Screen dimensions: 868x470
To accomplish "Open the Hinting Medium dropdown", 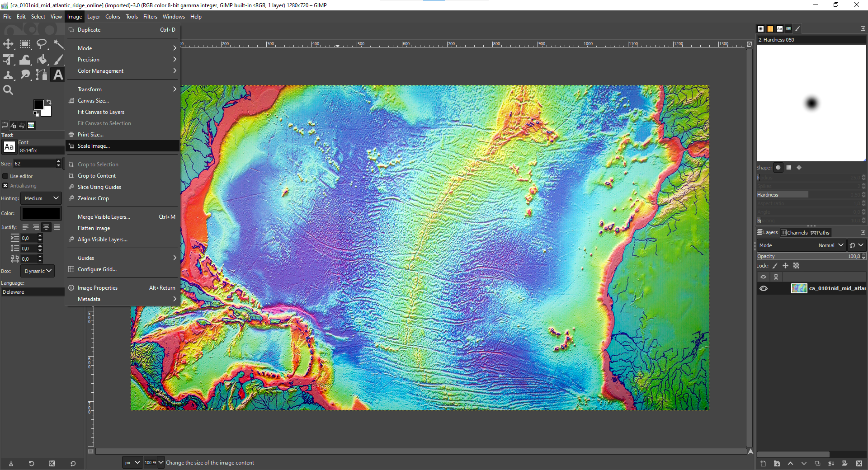I will click(41, 198).
